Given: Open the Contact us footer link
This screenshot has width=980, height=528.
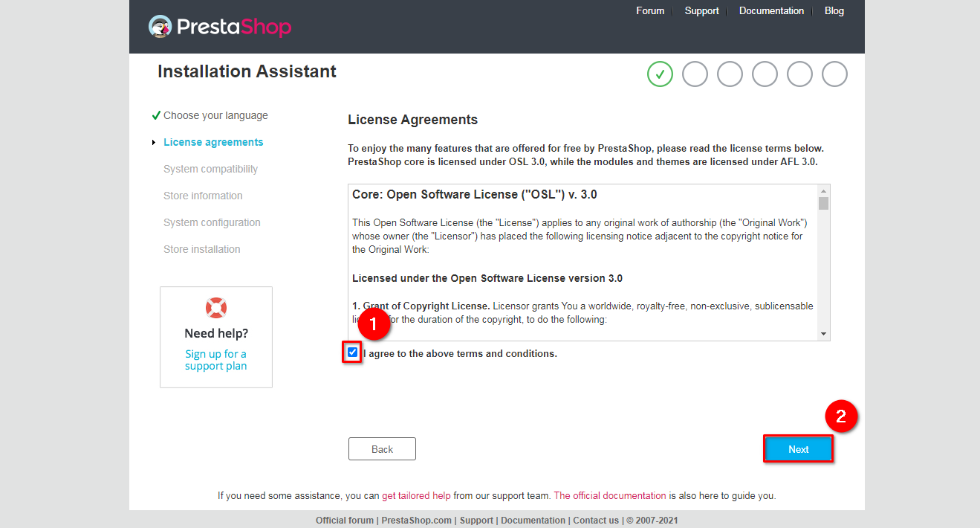Looking at the screenshot, I should pos(596,521).
